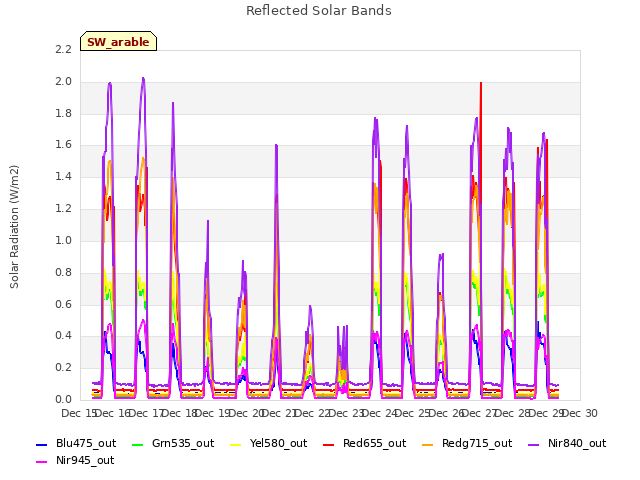The image size is (640, 480).
Task: Click the 1.6 y-axis tick label
Action: pyautogui.click(x=63, y=144)
